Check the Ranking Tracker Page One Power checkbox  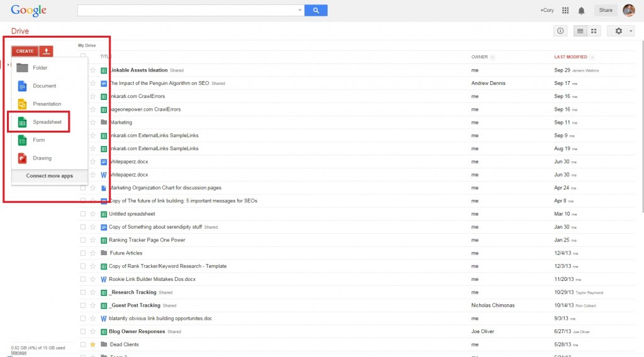pyautogui.click(x=83, y=240)
